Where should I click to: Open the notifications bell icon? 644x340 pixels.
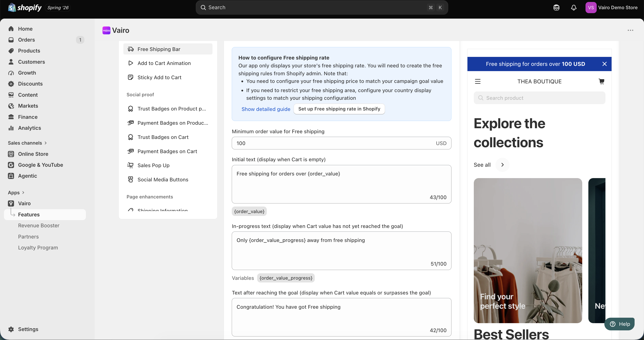point(574,7)
